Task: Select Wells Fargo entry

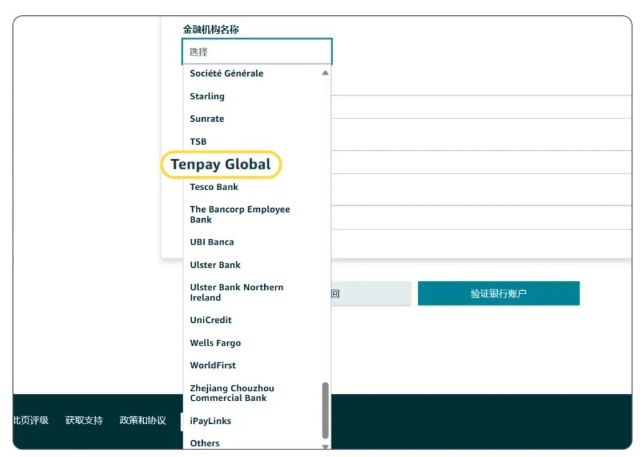Action: coord(215,343)
